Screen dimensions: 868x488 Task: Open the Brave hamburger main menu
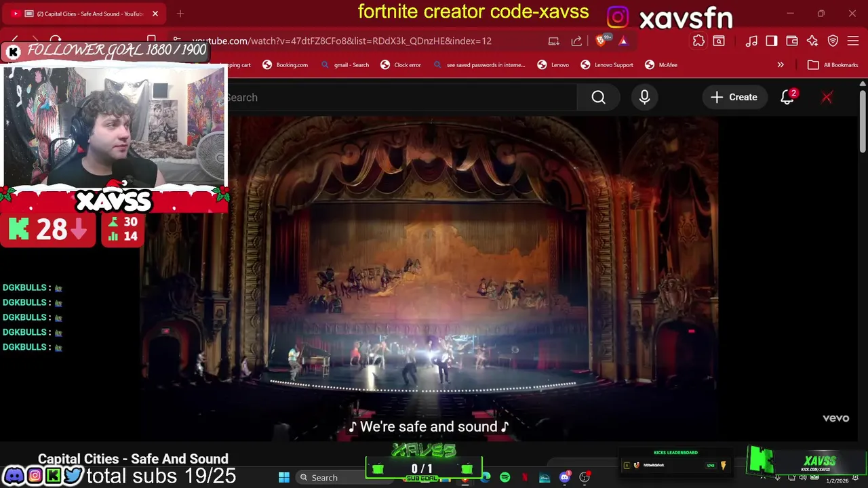pyautogui.click(x=853, y=41)
